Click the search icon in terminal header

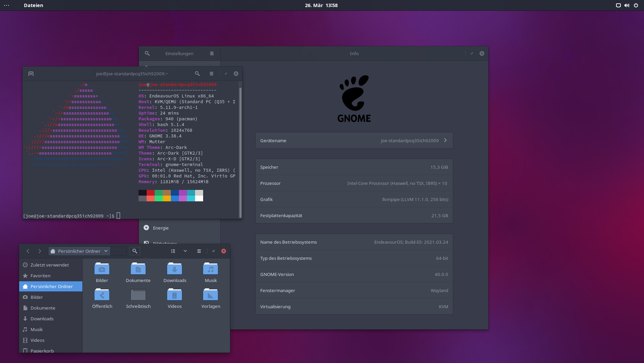[x=197, y=74]
